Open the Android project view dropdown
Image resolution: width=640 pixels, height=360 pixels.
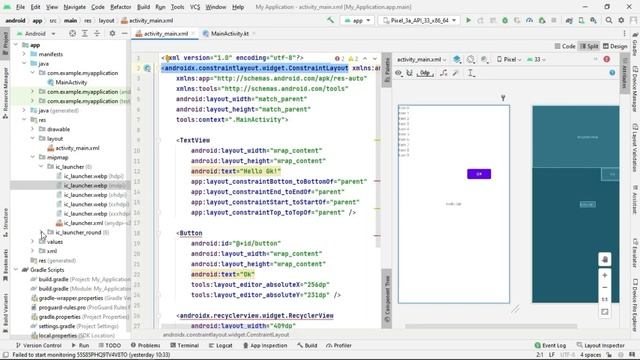(36, 33)
